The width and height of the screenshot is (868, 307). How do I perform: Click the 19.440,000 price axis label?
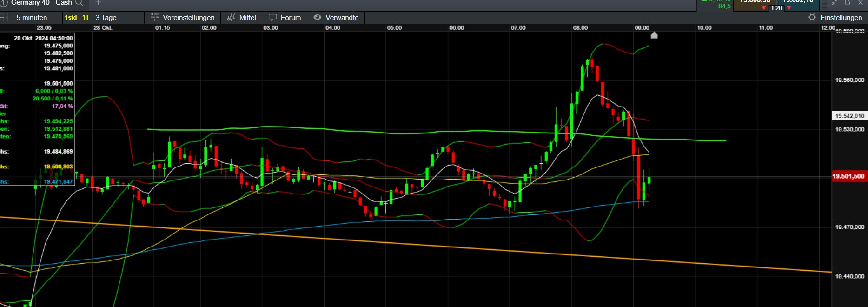point(850,276)
